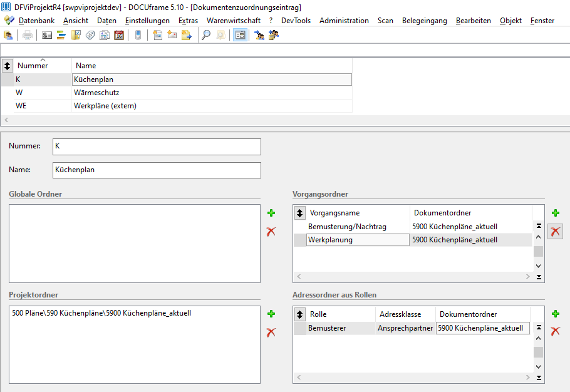Toggle the highlighted form view toolbar icon
The image size is (570, 392).
click(241, 35)
